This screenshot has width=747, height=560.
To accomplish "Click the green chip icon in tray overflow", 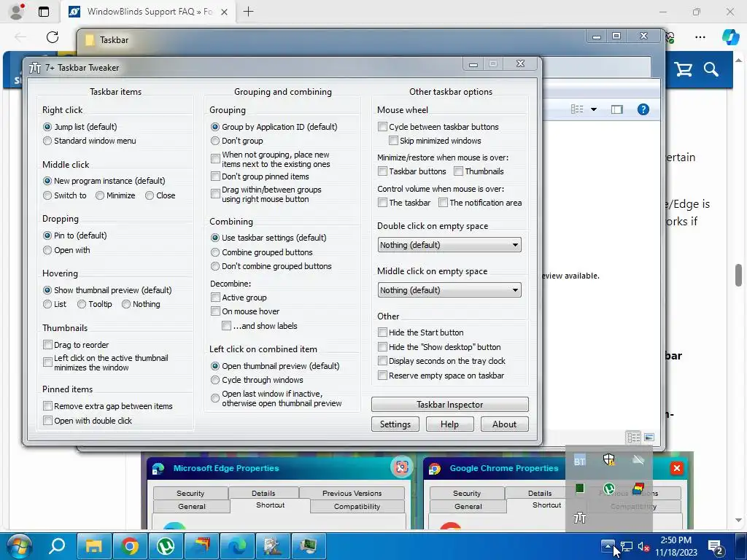I will [579, 489].
